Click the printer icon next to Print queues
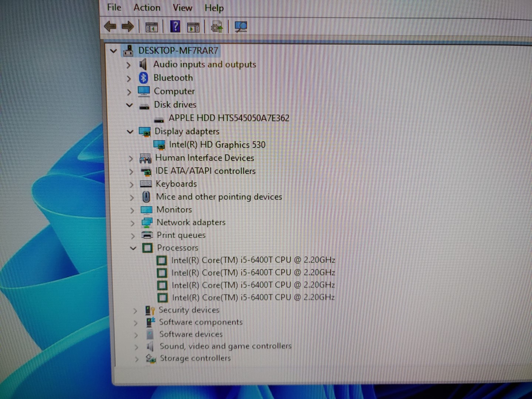532x399 pixels. (147, 235)
